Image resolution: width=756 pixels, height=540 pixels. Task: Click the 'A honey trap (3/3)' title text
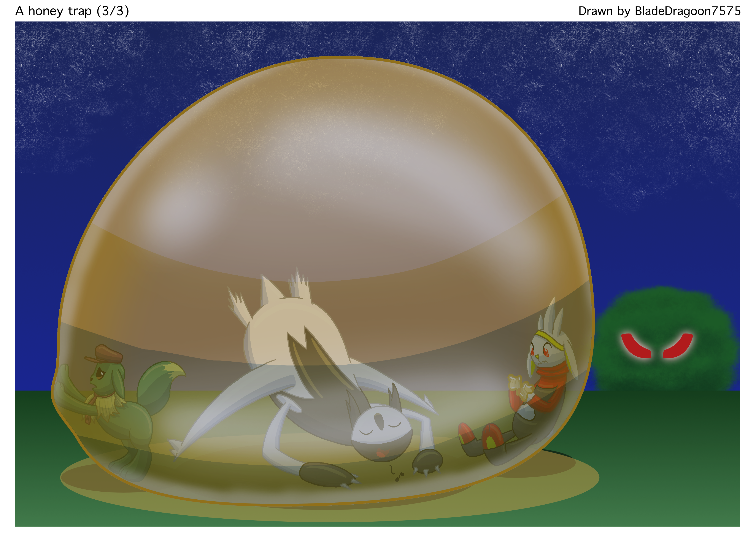tap(72, 11)
